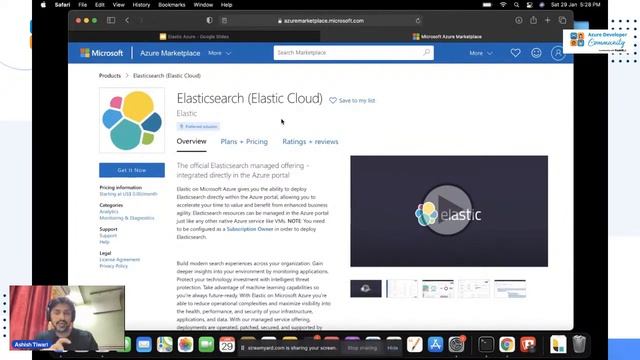Play the elastic video
Viewport: 640px width, 360px height.
(x=448, y=210)
